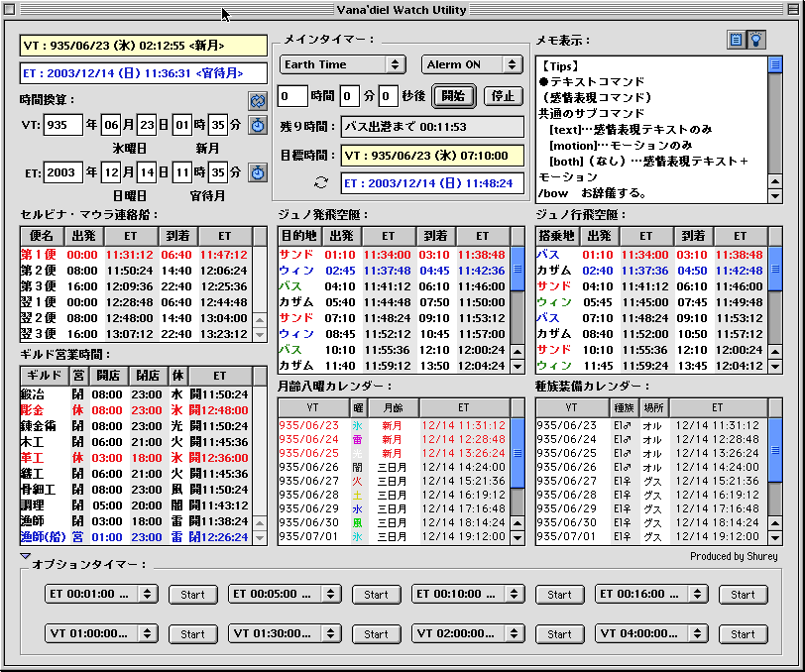Screen dimensions: 805x672
Task: Click race equipment calendar scroll up arrow
Action: coord(775,523)
